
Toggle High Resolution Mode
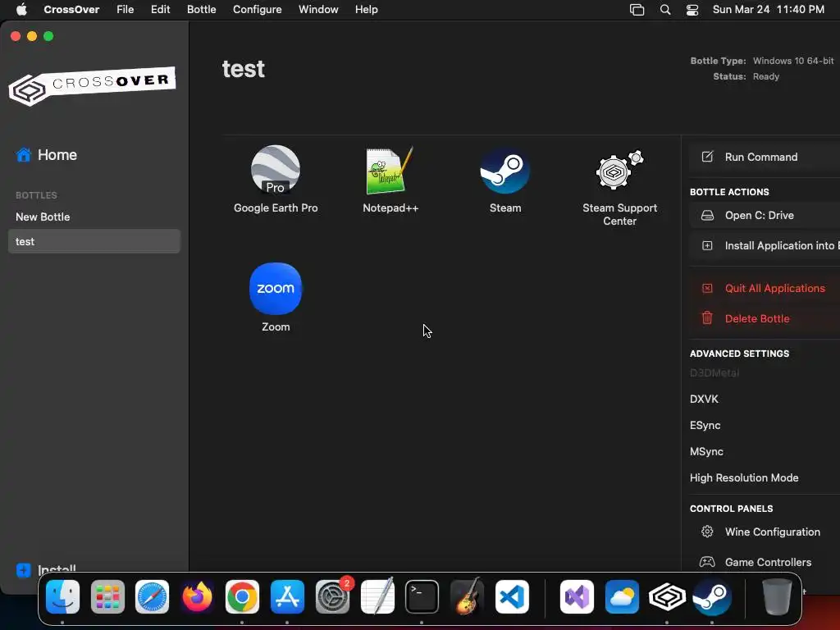(743, 478)
